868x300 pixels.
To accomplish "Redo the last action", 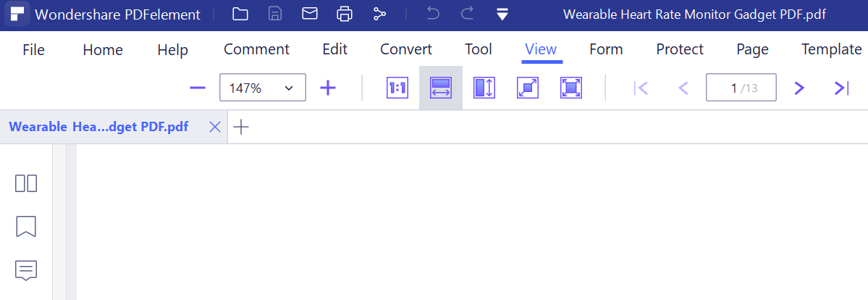I will 467,14.
